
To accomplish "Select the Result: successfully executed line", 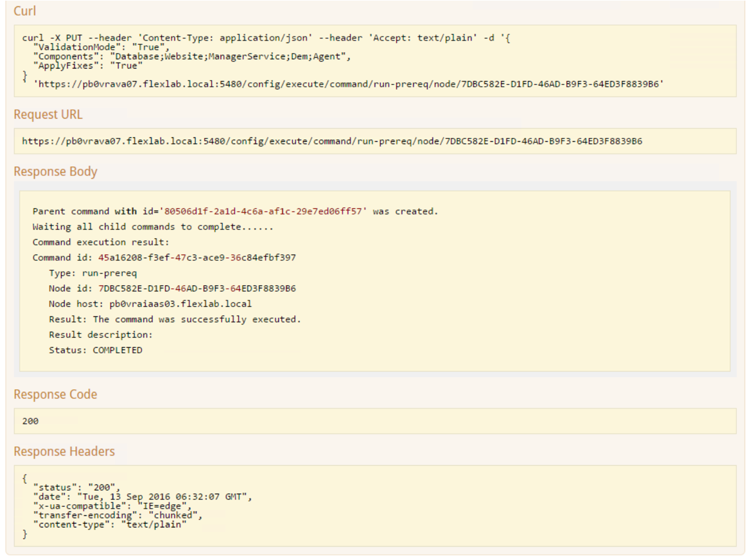I will (175, 319).
